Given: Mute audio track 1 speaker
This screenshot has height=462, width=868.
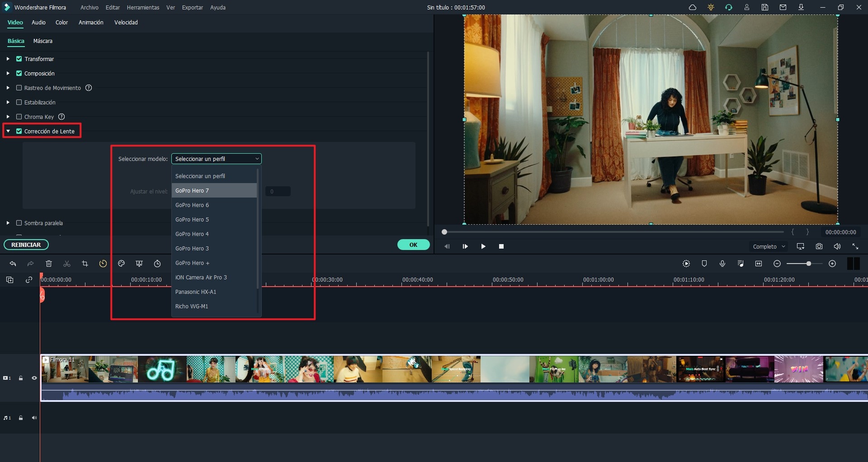Looking at the screenshot, I should pos(34,418).
